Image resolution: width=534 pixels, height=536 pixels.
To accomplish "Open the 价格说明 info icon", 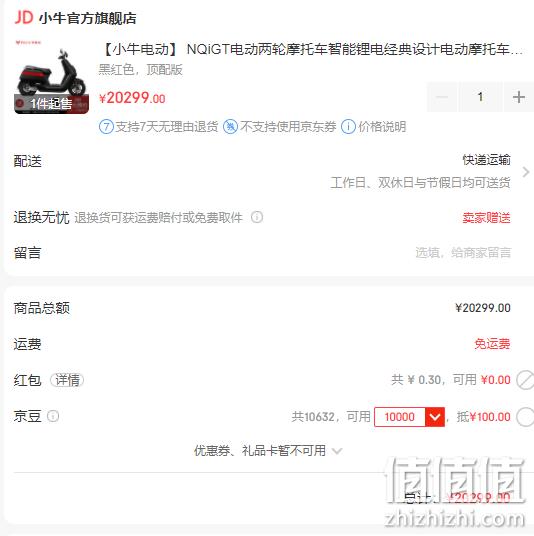I will point(348,127).
